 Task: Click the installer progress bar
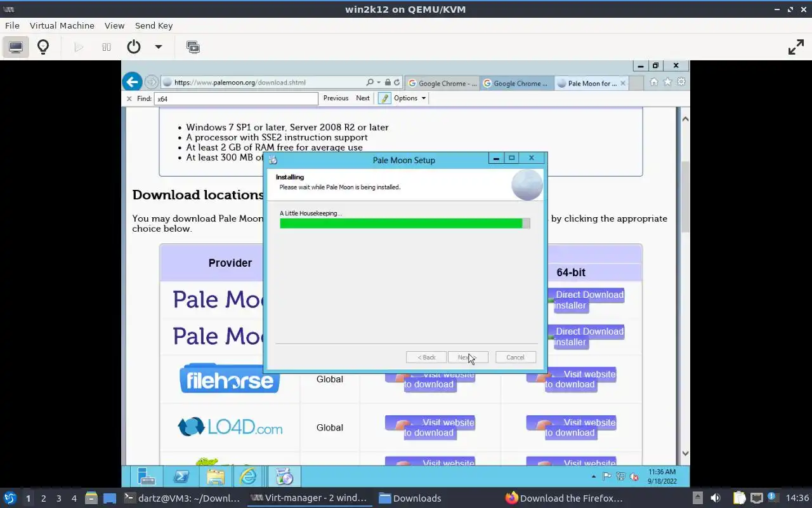click(405, 224)
